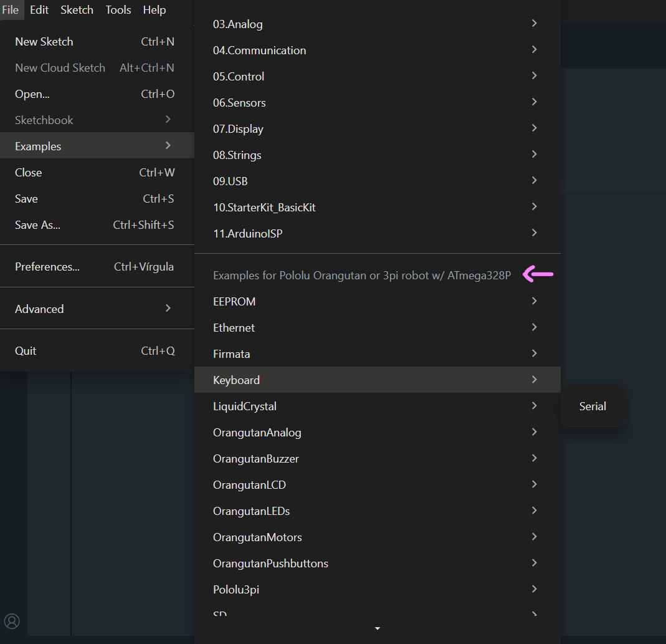Select Serial in Keyboard submenu

(x=593, y=406)
